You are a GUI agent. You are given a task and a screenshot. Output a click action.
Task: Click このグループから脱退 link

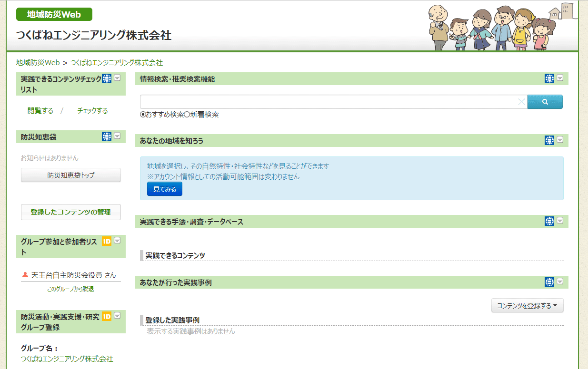(x=70, y=289)
